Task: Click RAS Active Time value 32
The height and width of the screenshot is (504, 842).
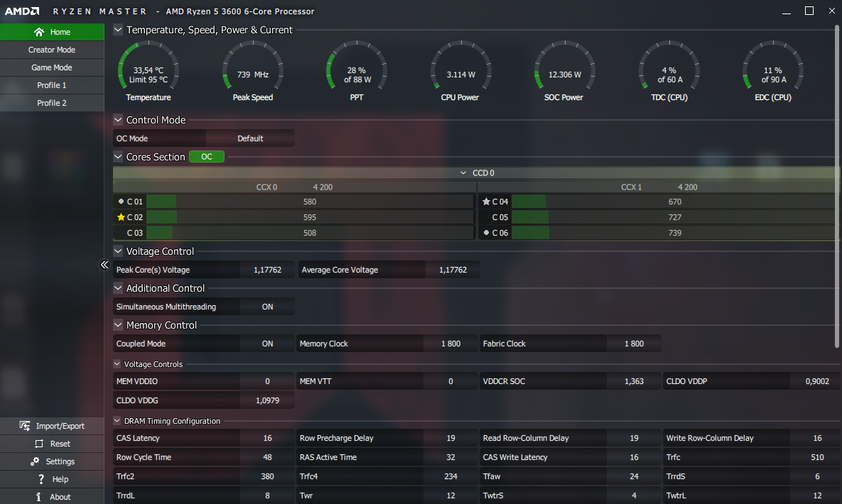Action: pyautogui.click(x=450, y=457)
